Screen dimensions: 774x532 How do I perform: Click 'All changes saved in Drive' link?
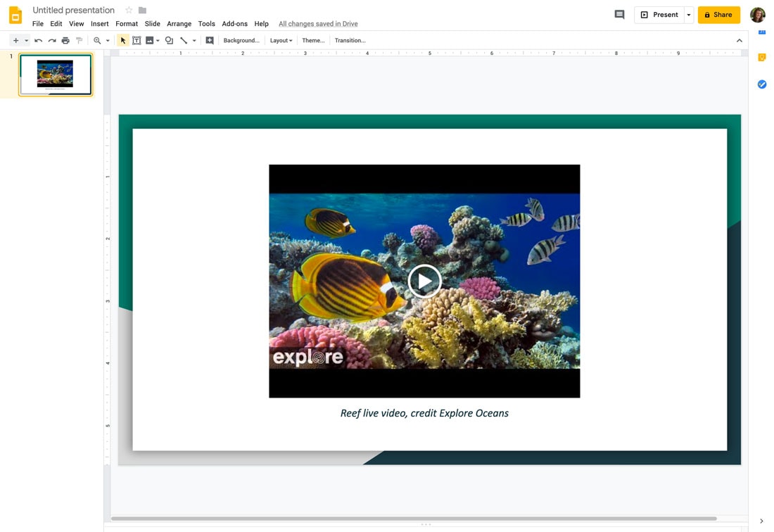point(318,24)
